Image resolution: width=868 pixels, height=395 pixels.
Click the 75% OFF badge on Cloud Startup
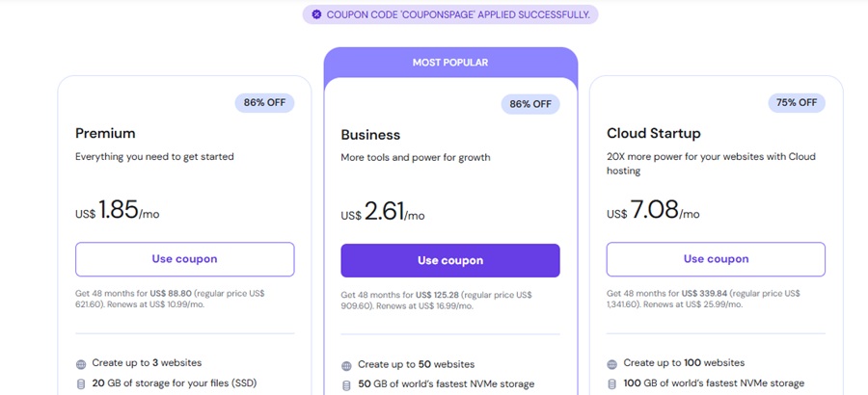[x=796, y=102]
